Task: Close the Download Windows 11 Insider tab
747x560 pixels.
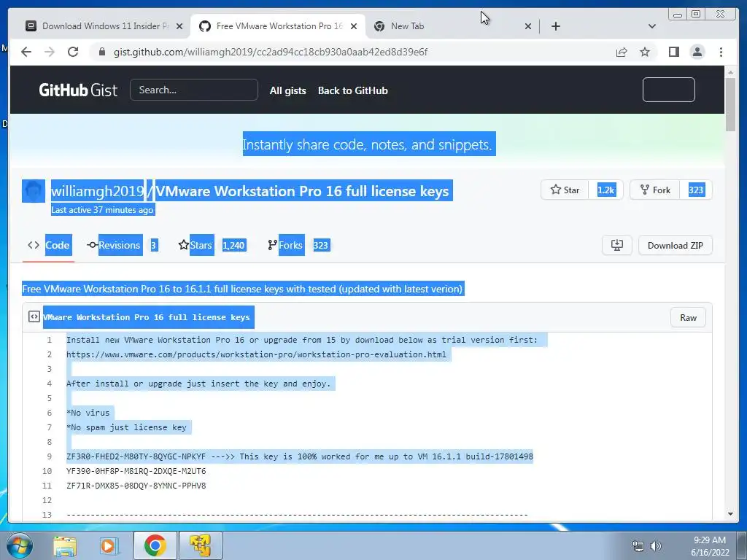Action: click(x=179, y=27)
